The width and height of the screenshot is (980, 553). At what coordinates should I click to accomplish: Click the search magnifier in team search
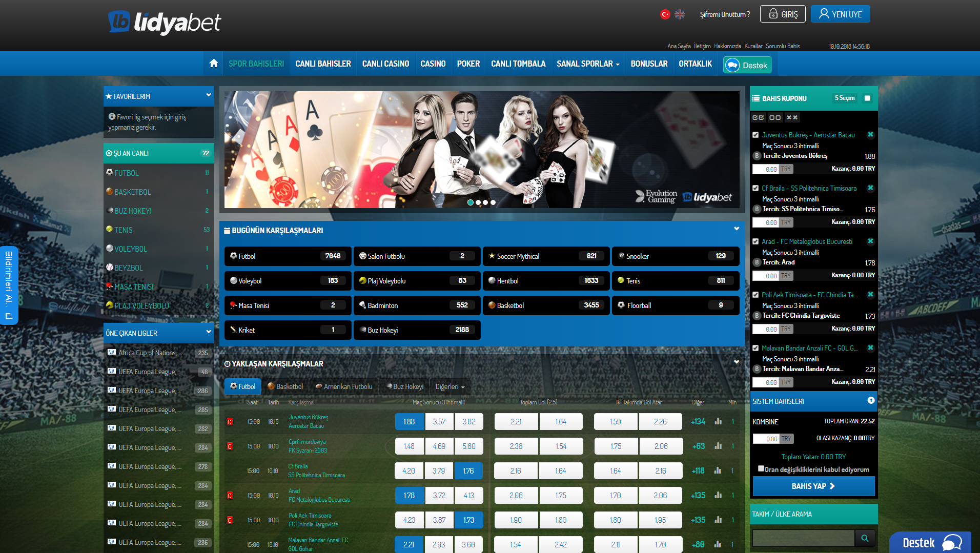(865, 538)
